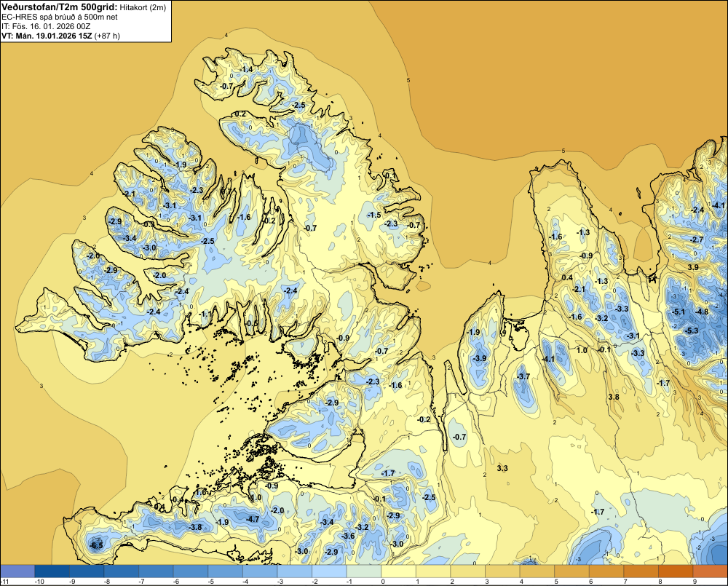Click the '-1.5' temperature value

[x=374, y=215]
